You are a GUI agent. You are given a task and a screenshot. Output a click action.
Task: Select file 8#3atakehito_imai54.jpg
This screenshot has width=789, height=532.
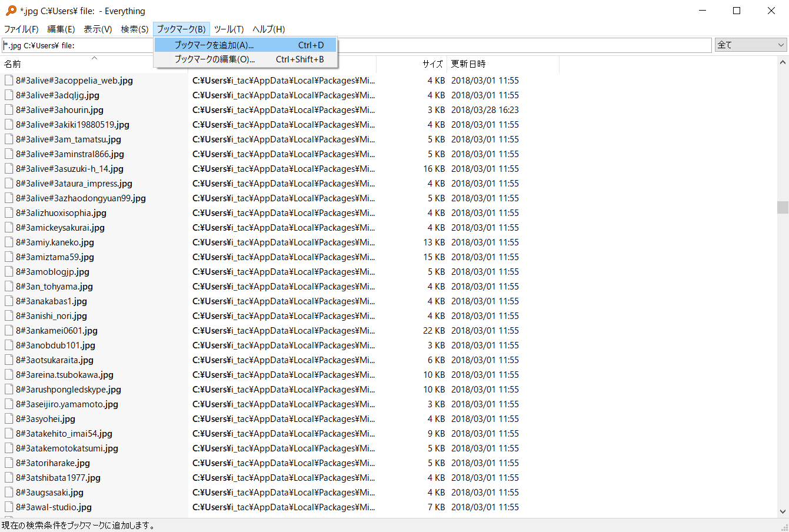(x=64, y=434)
